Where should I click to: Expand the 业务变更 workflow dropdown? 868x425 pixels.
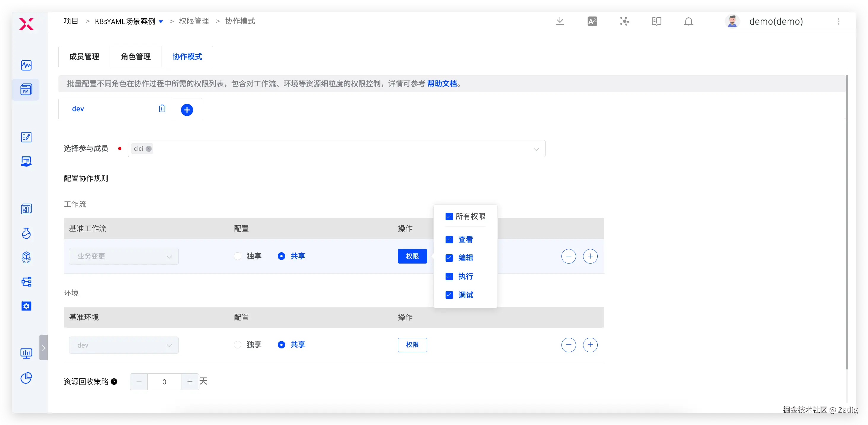coord(124,256)
